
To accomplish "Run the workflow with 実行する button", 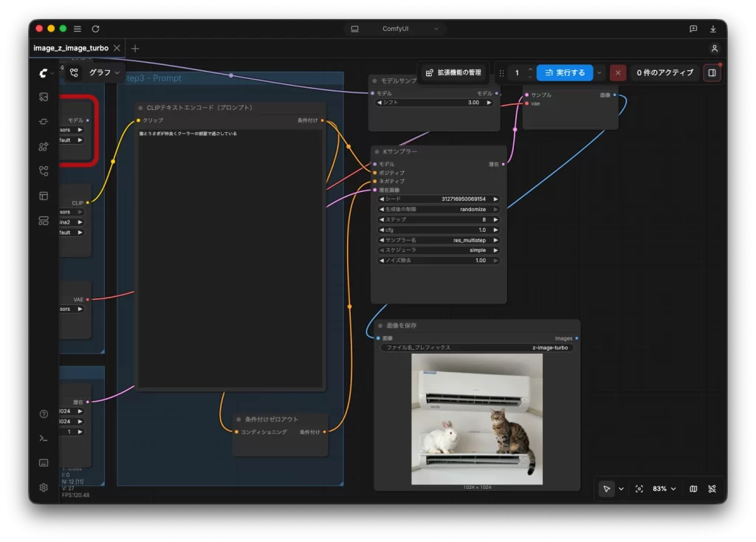I will pyautogui.click(x=565, y=73).
